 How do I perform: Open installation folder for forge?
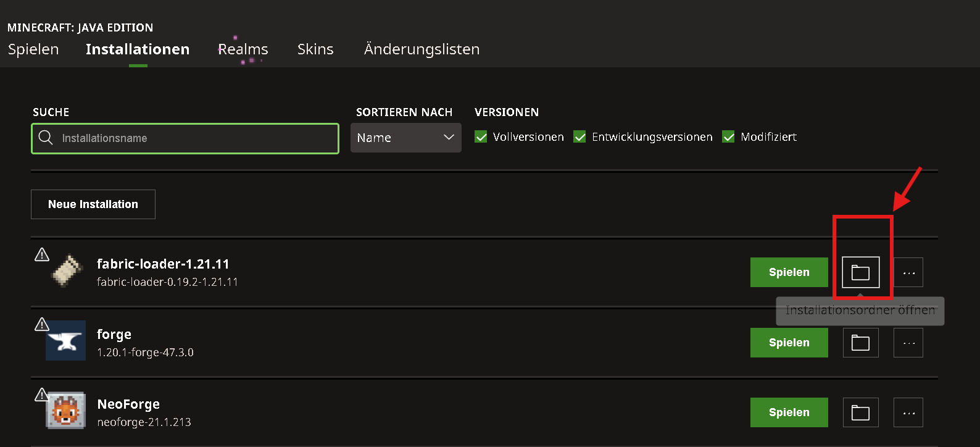click(x=860, y=343)
